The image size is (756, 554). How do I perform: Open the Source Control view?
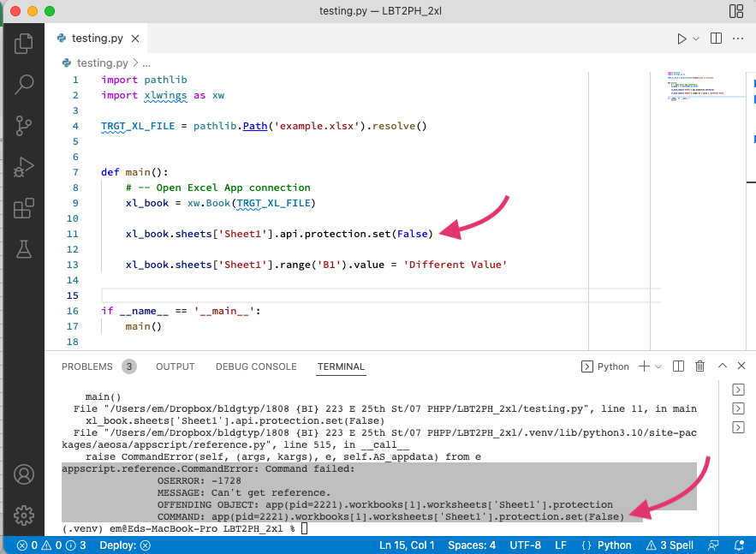click(23, 125)
